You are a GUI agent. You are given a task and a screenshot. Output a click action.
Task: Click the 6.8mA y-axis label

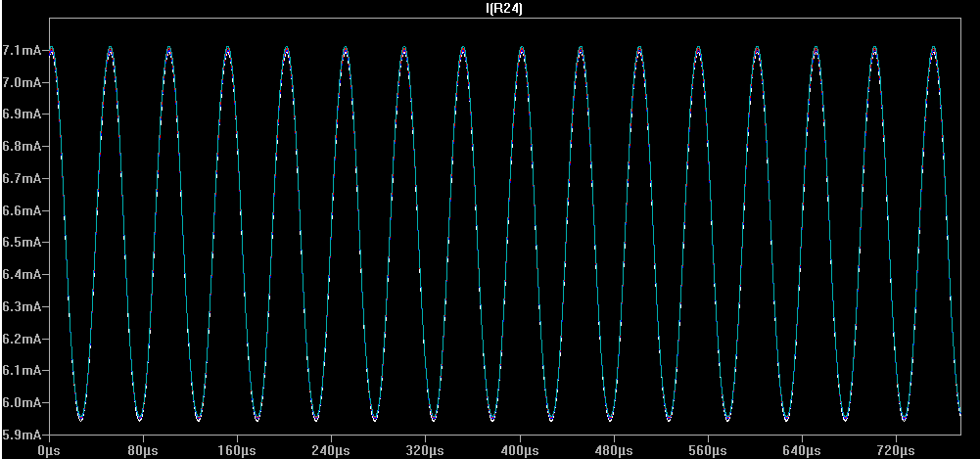point(20,146)
